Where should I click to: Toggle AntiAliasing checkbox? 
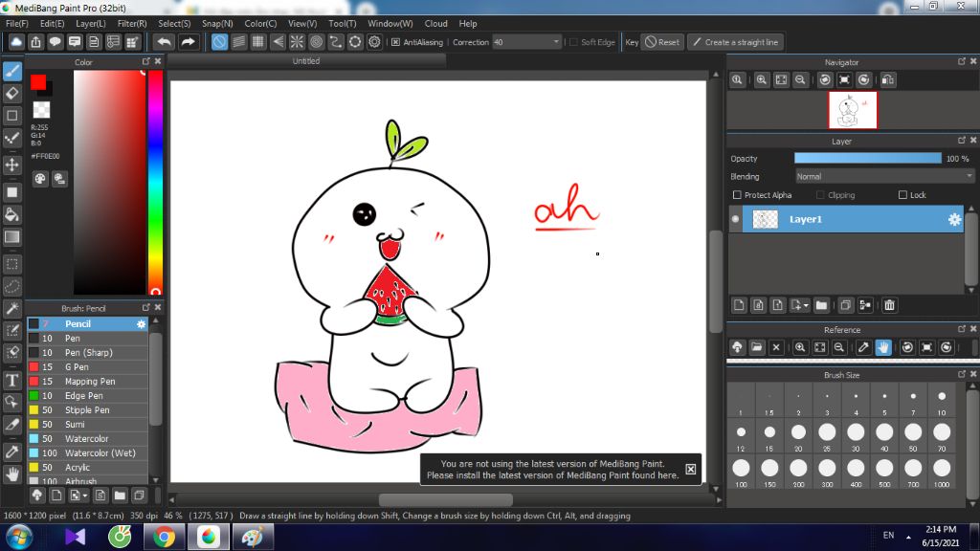click(x=395, y=42)
